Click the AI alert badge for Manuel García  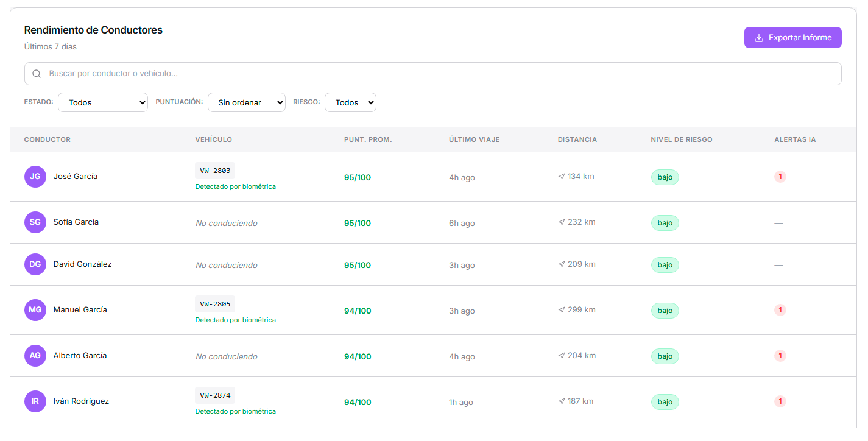[x=780, y=310]
